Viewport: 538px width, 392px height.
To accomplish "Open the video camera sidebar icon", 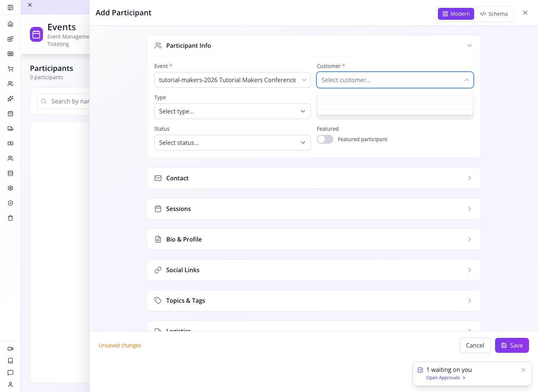I will click(x=10, y=349).
